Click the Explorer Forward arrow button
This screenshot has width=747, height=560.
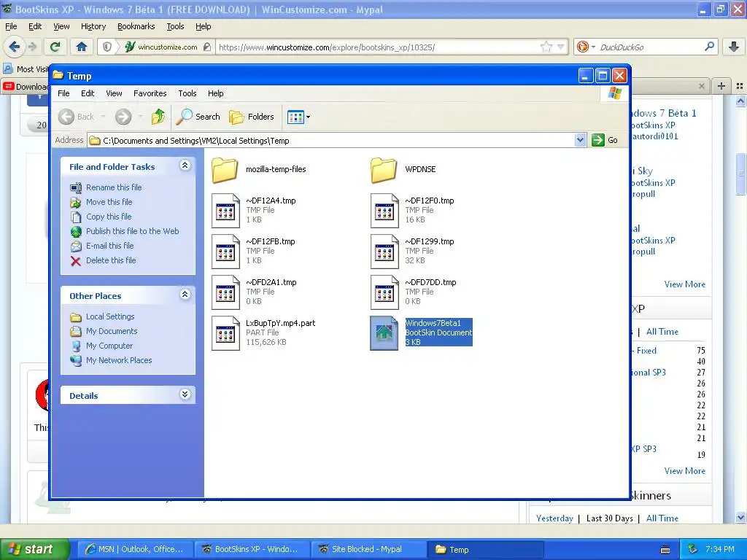tap(123, 117)
